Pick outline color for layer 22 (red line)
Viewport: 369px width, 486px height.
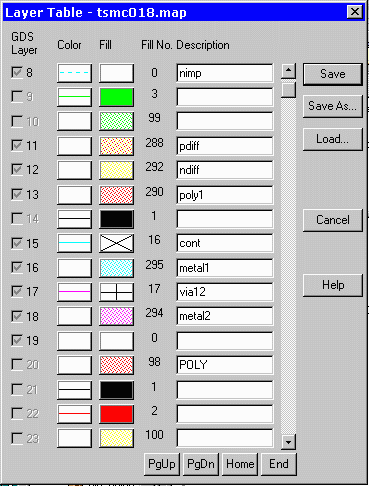tap(74, 414)
